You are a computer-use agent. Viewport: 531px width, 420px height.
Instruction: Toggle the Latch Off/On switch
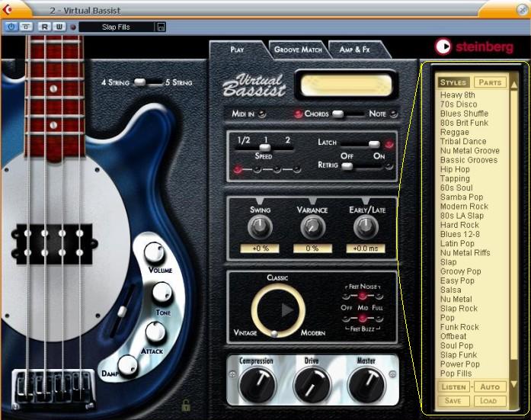click(360, 144)
